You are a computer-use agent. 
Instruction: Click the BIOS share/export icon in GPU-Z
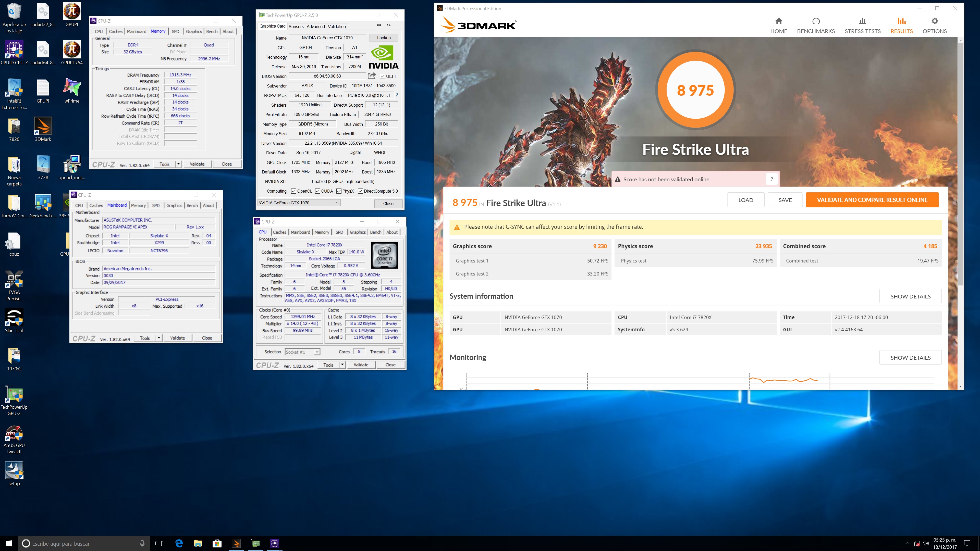(372, 76)
